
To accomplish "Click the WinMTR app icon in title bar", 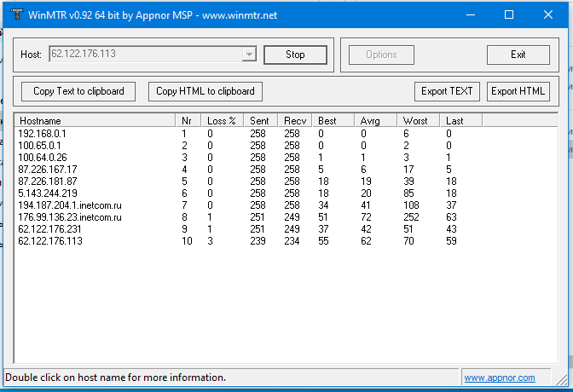I will click(14, 14).
